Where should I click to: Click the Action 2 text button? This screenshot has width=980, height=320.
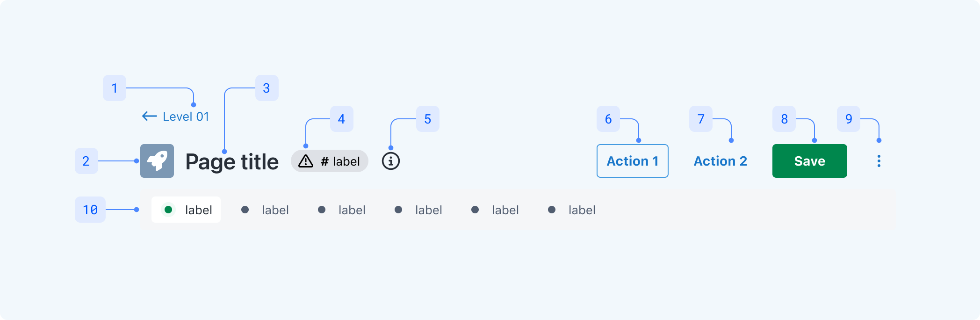click(720, 161)
